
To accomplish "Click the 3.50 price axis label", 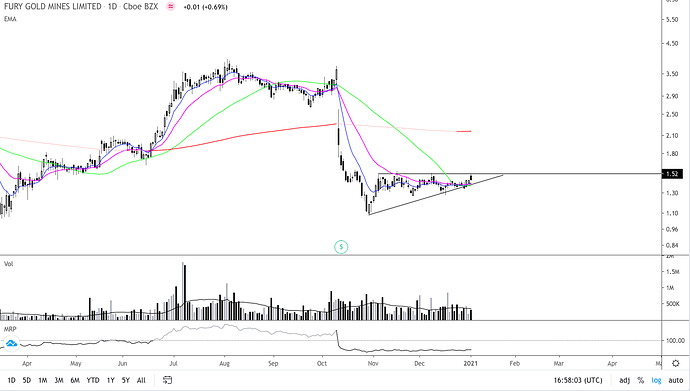I will click(672, 74).
